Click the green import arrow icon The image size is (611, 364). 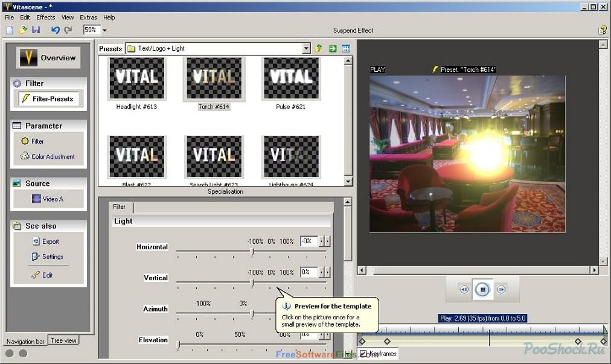333,48
